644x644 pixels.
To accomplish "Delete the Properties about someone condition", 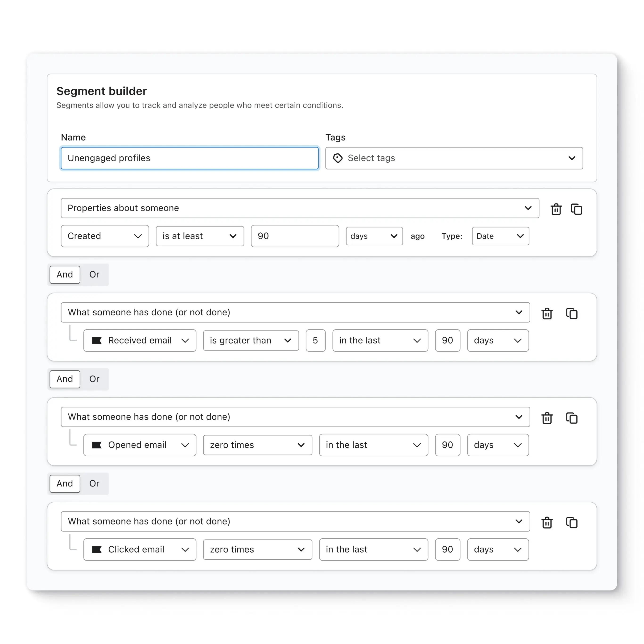I will 556,209.
